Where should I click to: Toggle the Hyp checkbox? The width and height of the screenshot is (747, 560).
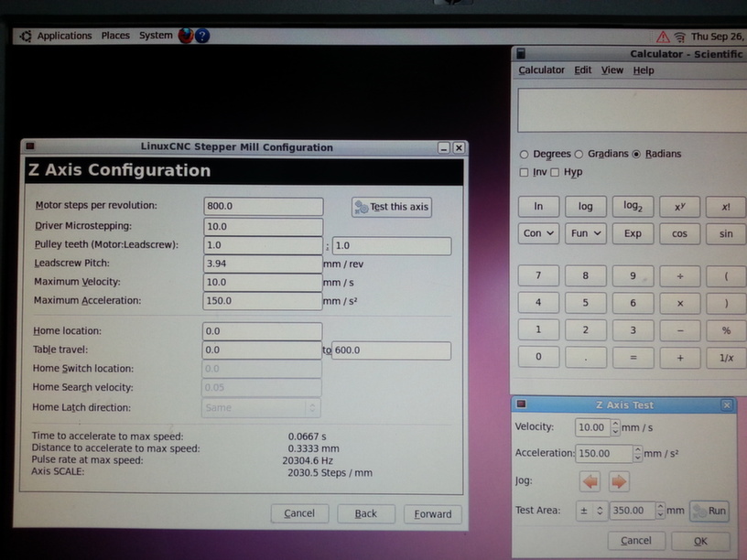click(567, 172)
